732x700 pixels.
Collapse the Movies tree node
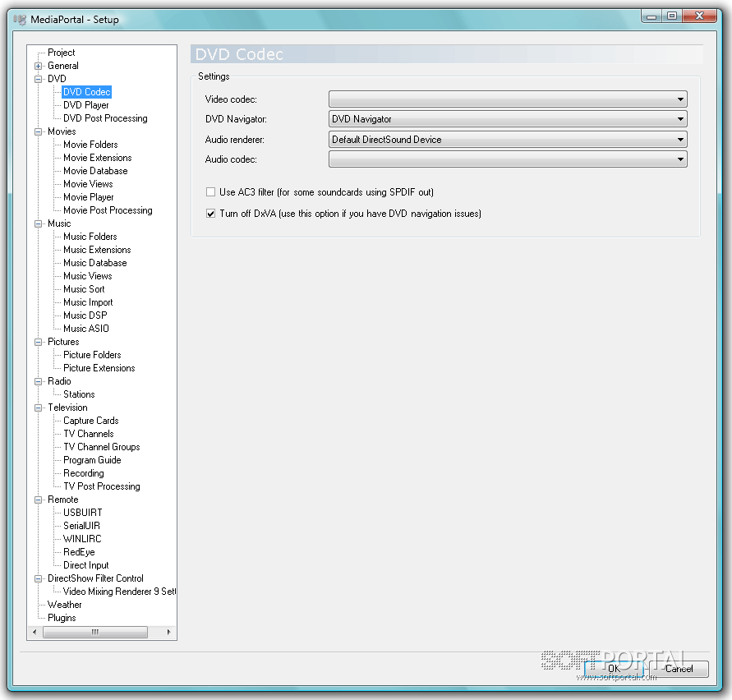click(x=39, y=131)
